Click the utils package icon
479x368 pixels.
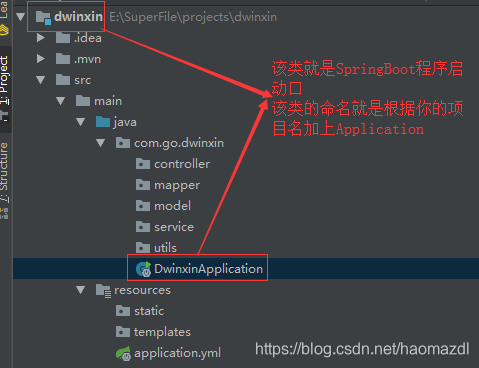(x=143, y=248)
